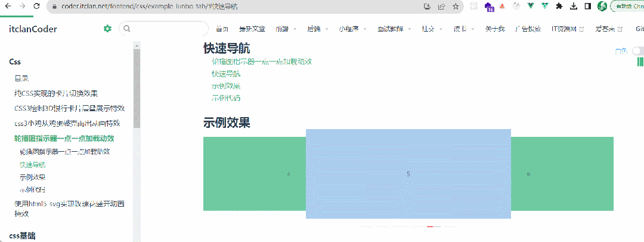
Task: Click the red active carousel indicator bar
Action: [434, 227]
